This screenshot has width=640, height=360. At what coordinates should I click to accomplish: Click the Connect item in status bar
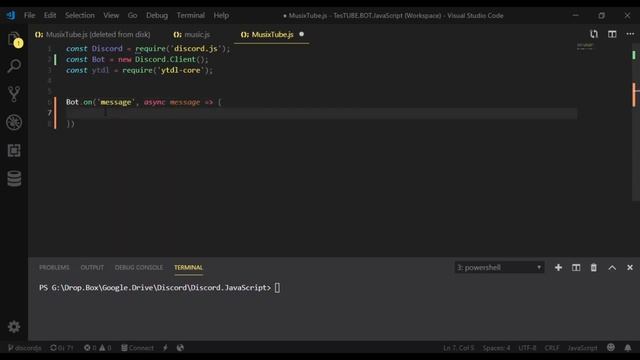click(138, 348)
